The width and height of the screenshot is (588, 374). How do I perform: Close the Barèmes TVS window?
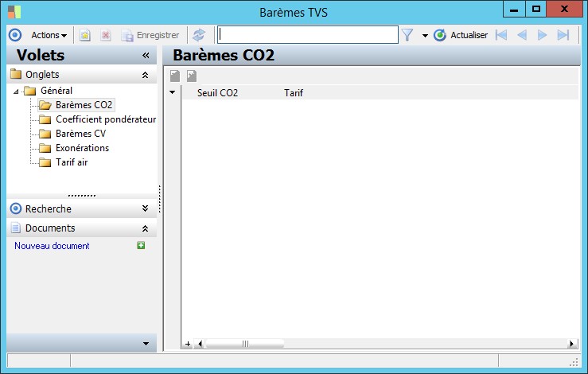564,10
